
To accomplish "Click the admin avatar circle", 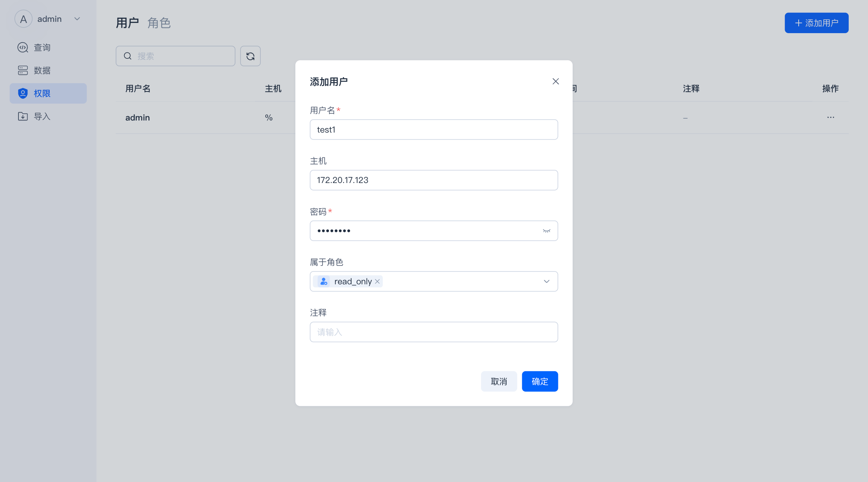I will 23,19.
